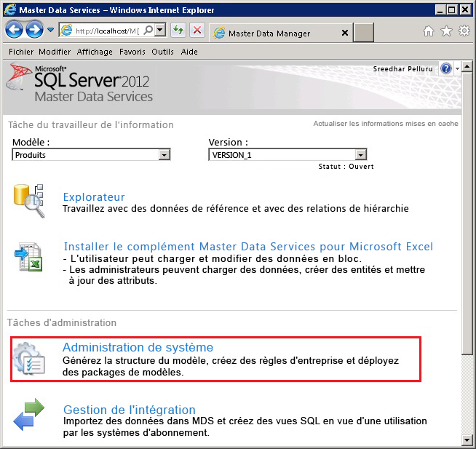Viewport: 476px width, 449px height.
Task: Open Favorites with the star icon
Action: [447, 31]
